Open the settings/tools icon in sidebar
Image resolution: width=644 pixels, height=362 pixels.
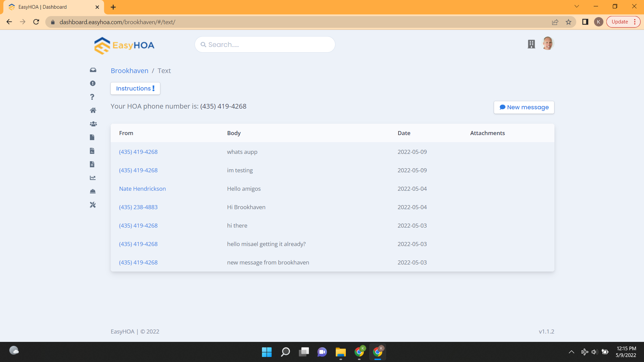point(93,205)
